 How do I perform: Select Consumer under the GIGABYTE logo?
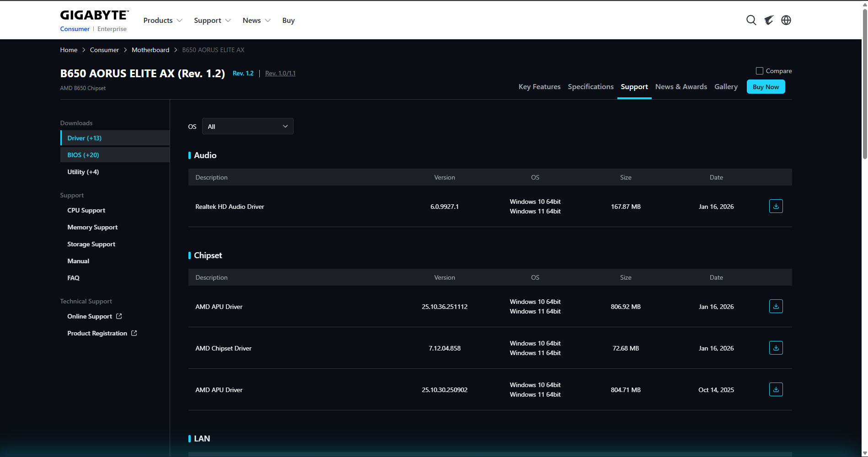75,29
